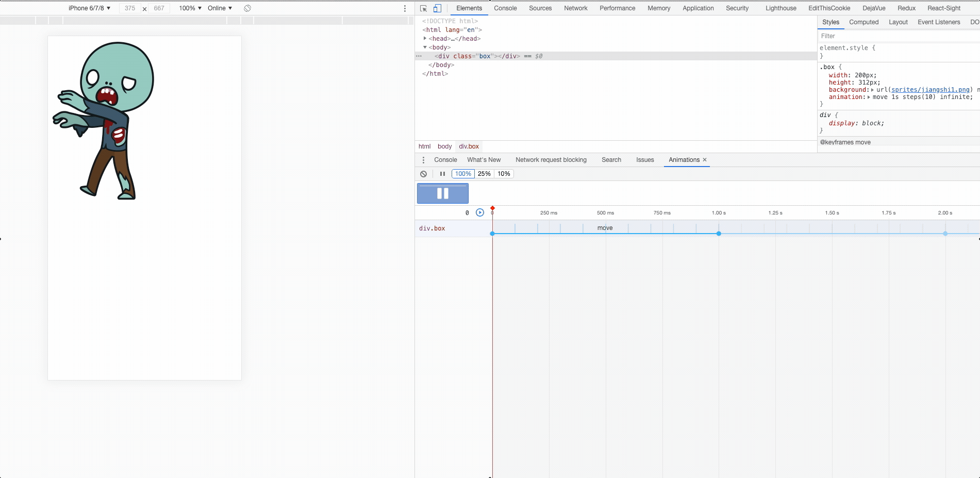The height and width of the screenshot is (478, 980).
Task: Open the sprites/jiangshi1.png link
Action: pos(930,90)
